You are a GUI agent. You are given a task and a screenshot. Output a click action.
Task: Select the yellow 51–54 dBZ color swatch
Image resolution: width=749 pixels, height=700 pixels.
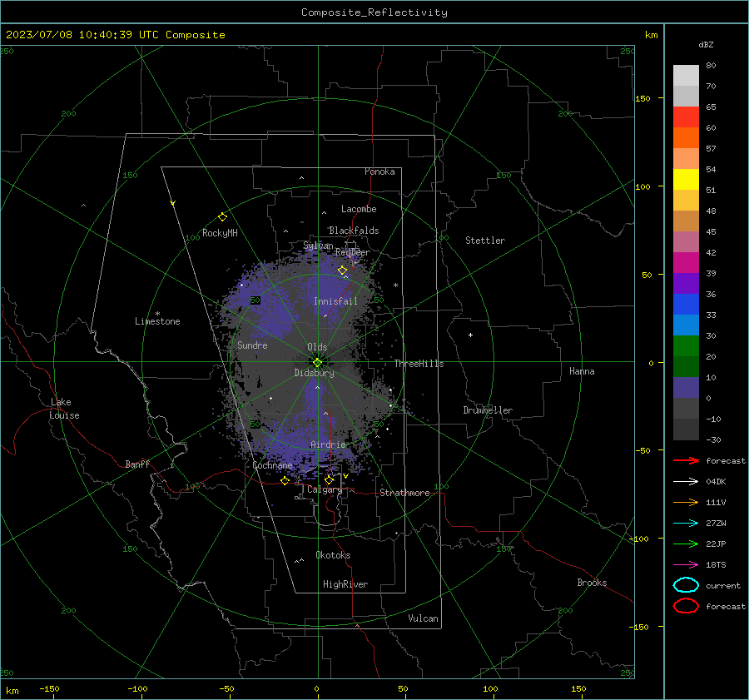coord(686,179)
